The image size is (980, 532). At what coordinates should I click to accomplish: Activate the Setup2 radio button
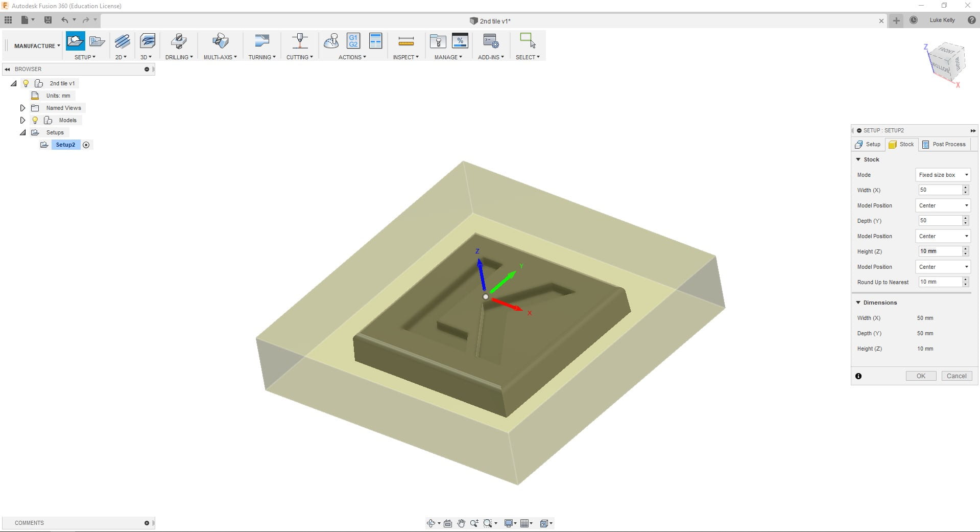[x=86, y=145]
